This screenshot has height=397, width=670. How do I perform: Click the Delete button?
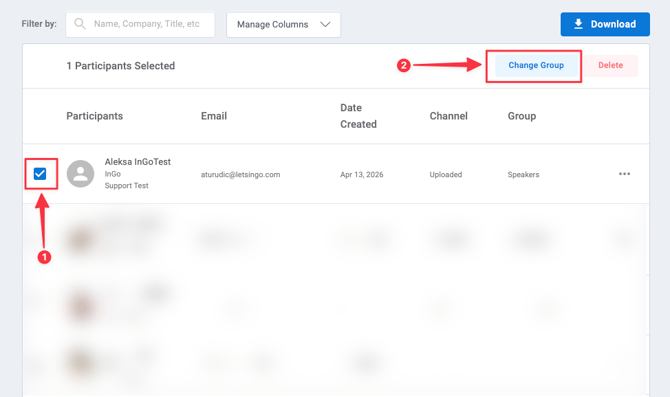pos(610,65)
